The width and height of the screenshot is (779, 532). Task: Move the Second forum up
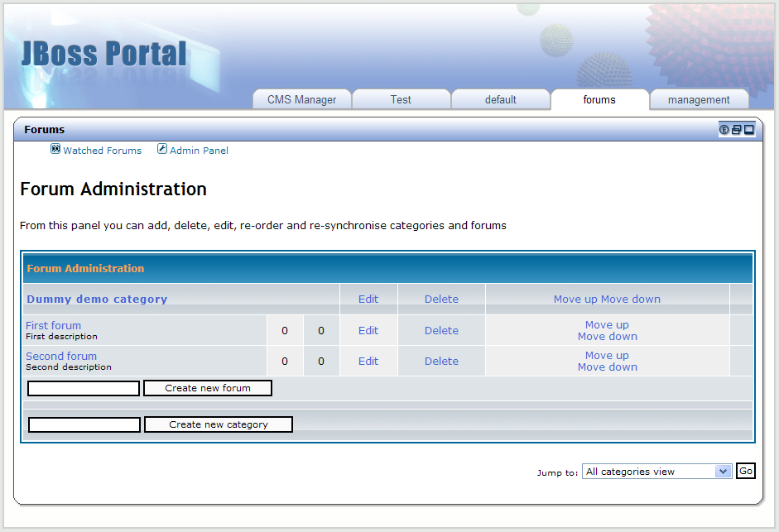[x=607, y=356]
